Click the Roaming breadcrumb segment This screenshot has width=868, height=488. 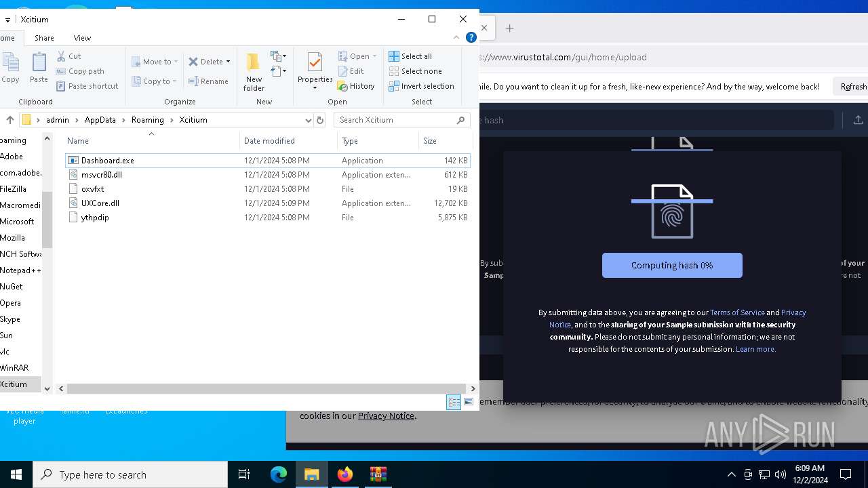point(147,120)
